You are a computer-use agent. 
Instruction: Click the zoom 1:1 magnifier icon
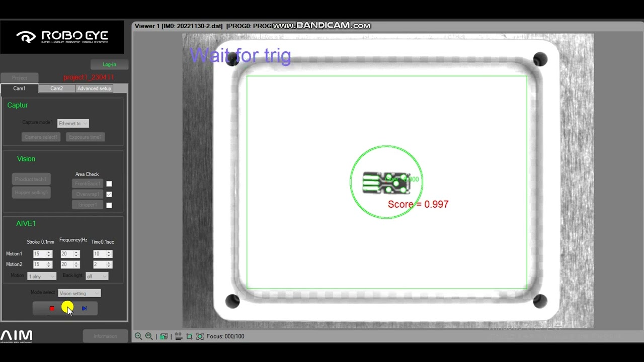click(138, 336)
